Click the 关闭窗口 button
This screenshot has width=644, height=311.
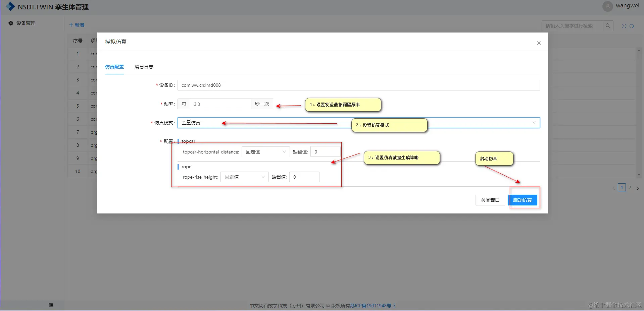click(x=490, y=200)
